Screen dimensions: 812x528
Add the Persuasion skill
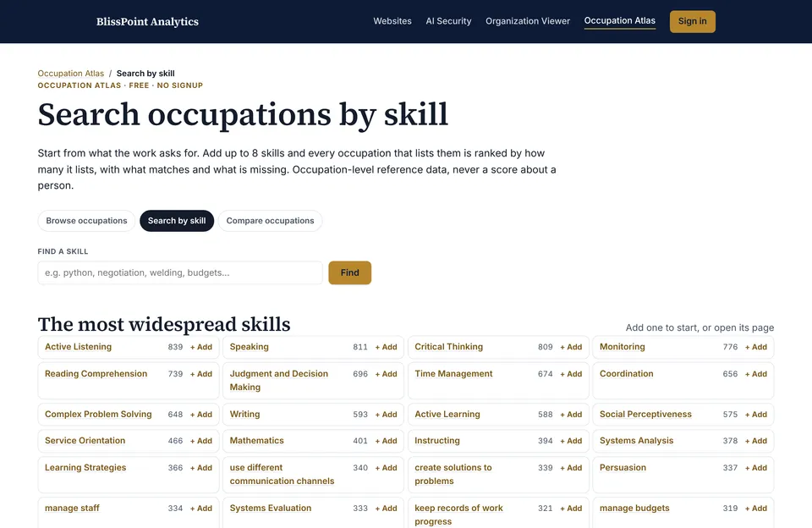click(x=756, y=468)
